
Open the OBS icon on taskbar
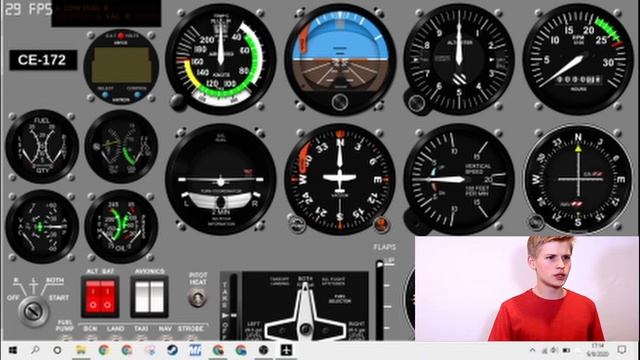point(264,350)
